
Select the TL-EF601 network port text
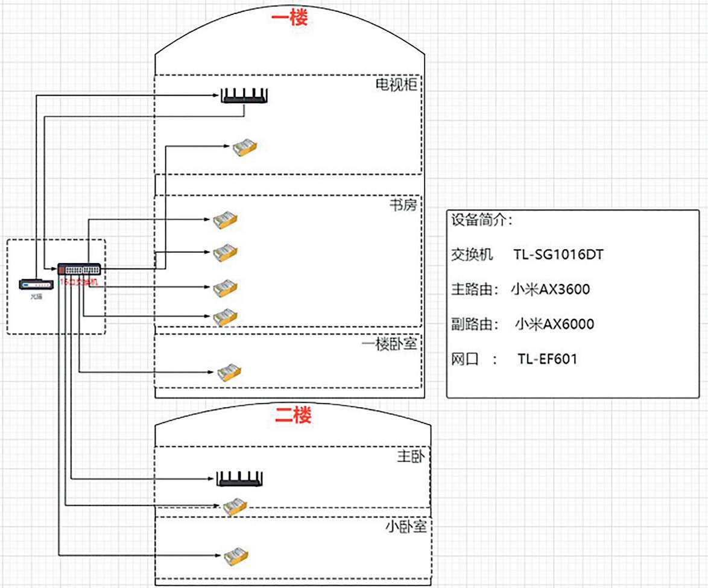(547, 359)
